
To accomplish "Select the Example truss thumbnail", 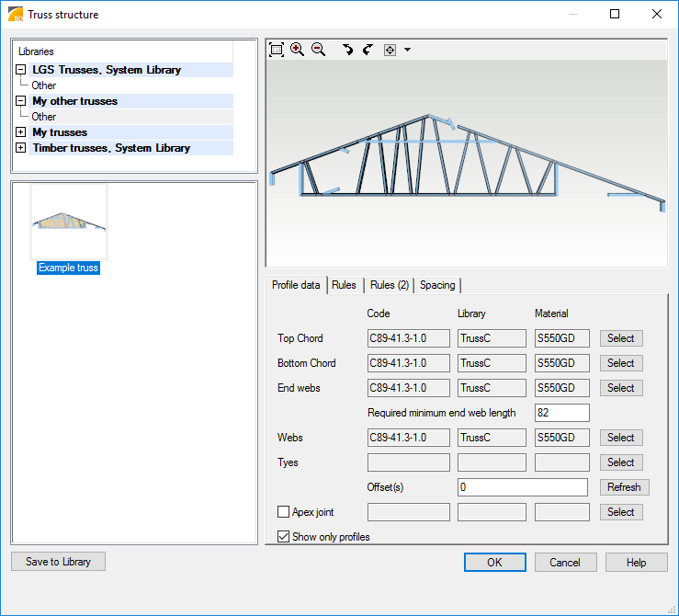I will pos(69,222).
